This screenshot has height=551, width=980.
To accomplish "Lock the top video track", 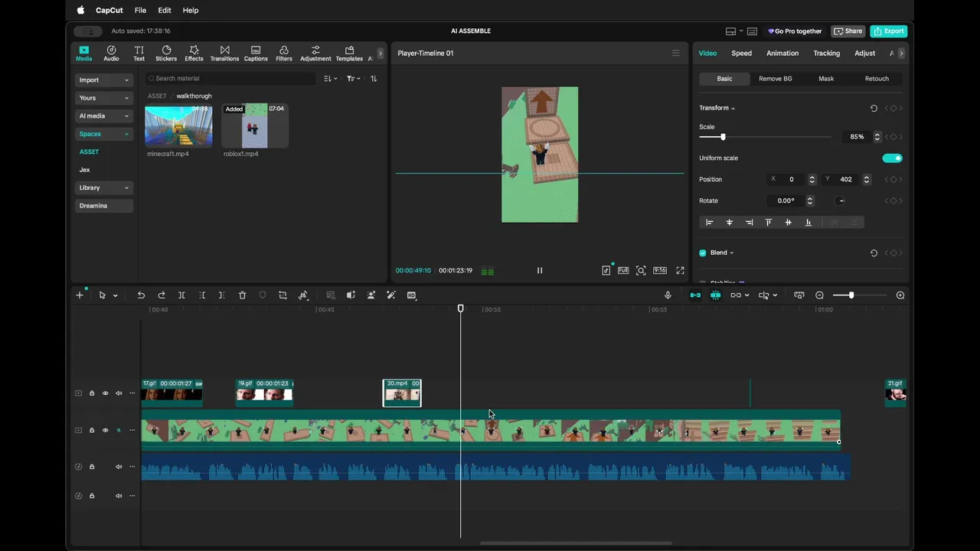I will pos(92,393).
